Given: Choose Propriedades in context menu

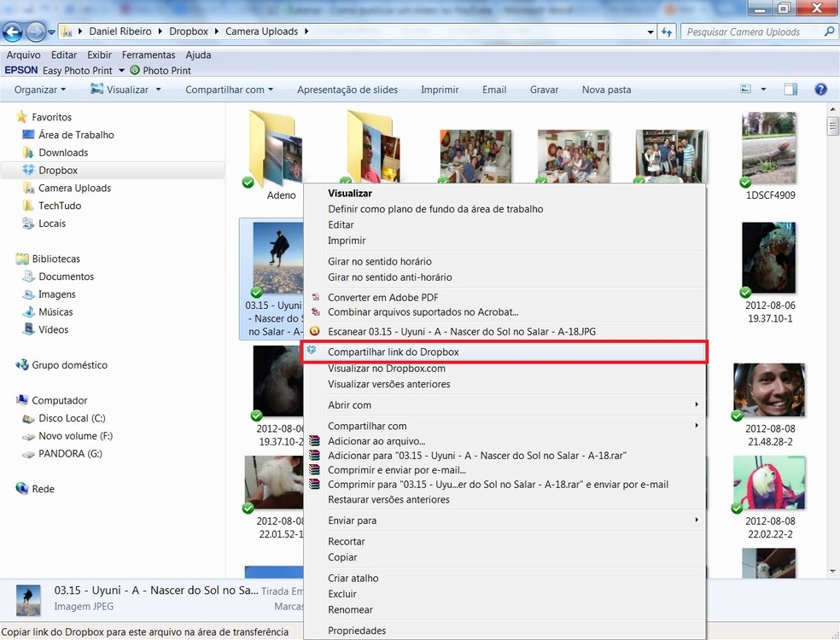Looking at the screenshot, I should [357, 631].
